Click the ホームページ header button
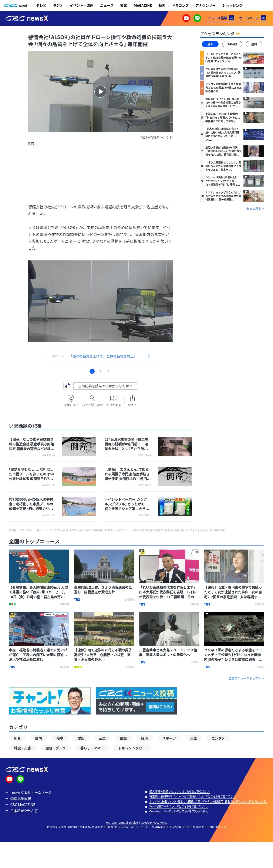 [252, 18]
